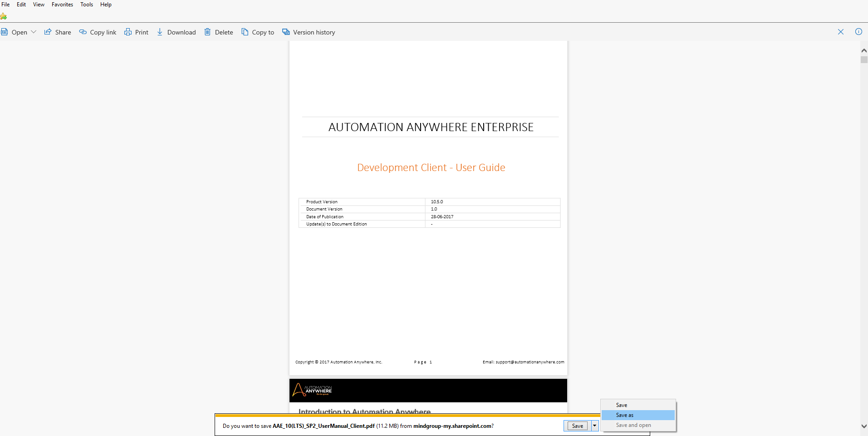
Task: Click the Download arrow icon
Action: 160,32
